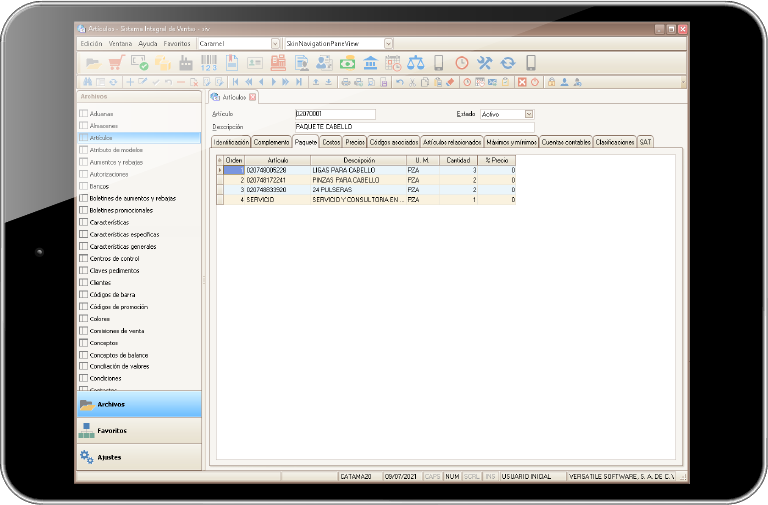Viewport: 768px width, 505px height.
Task: Click the previous record arrow
Action: [261, 82]
